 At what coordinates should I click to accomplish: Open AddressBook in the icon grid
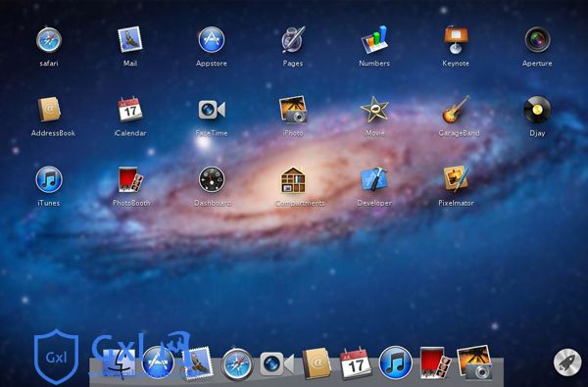pyautogui.click(x=49, y=110)
